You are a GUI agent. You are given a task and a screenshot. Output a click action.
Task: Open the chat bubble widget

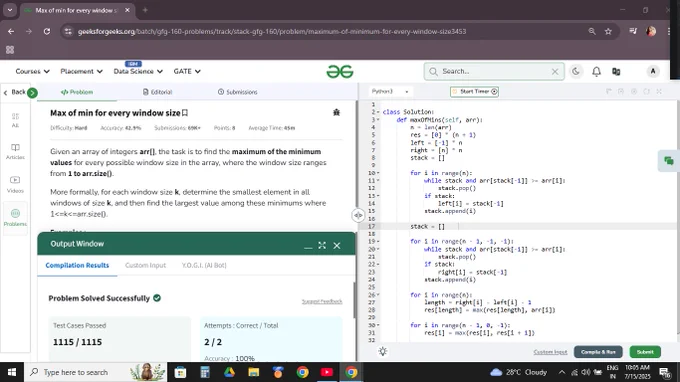pyautogui.click(x=669, y=161)
